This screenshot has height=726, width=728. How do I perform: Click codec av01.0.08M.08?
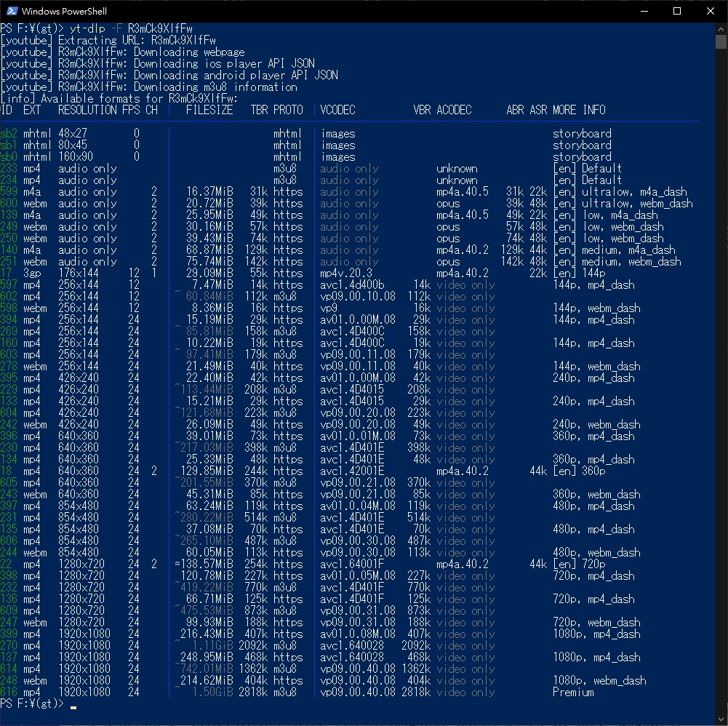pyautogui.click(x=358, y=634)
